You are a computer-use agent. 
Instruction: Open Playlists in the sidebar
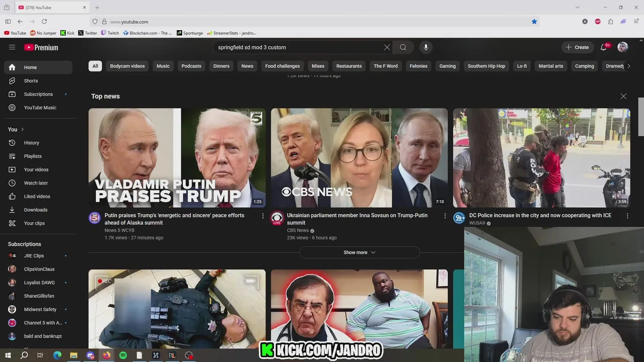tap(38, 156)
